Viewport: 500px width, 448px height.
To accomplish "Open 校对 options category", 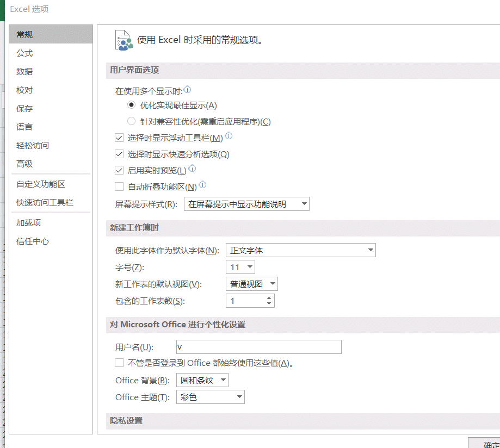I will [x=51, y=90].
